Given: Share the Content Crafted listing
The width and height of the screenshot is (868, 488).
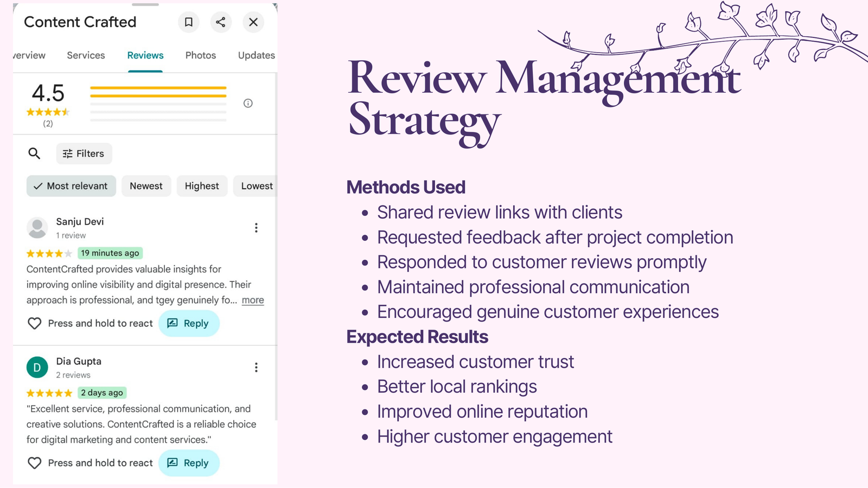Looking at the screenshot, I should click(x=221, y=22).
